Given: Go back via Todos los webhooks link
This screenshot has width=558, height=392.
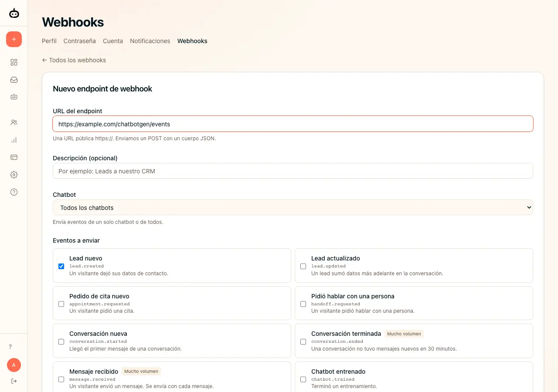Looking at the screenshot, I should tap(74, 60).
